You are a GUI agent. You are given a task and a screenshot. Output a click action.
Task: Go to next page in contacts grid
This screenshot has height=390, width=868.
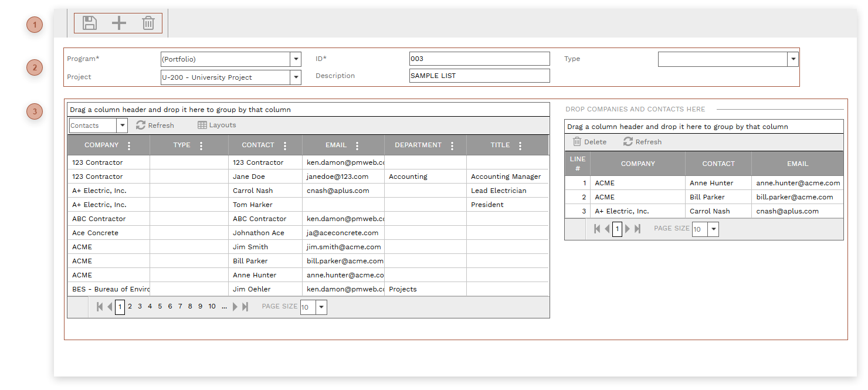[x=235, y=307]
